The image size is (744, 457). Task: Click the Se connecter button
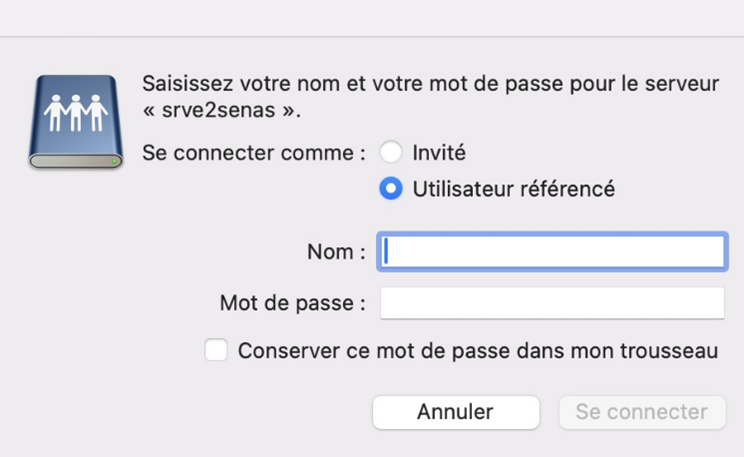(x=642, y=412)
